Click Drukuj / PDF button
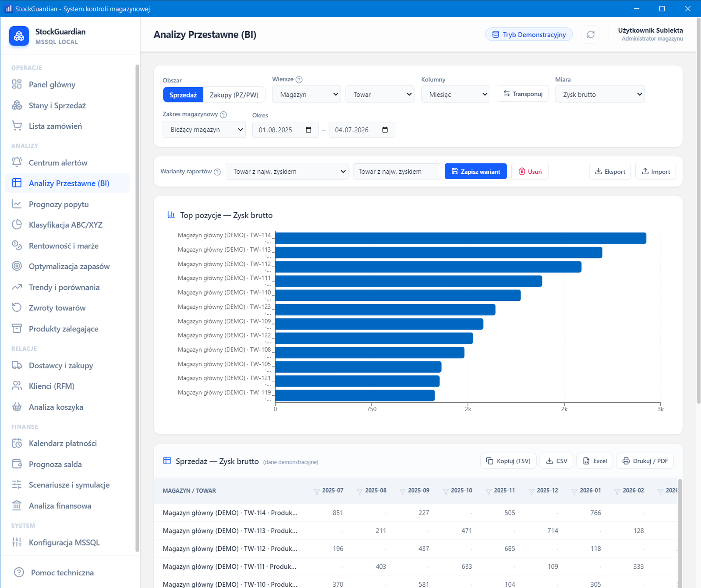 click(x=645, y=461)
